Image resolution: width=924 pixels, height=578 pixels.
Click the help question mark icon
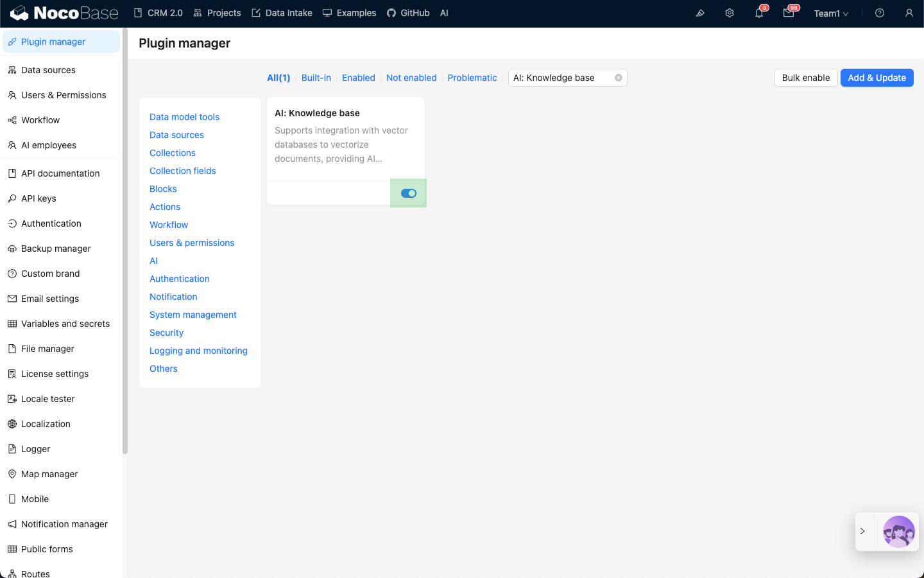click(x=880, y=13)
